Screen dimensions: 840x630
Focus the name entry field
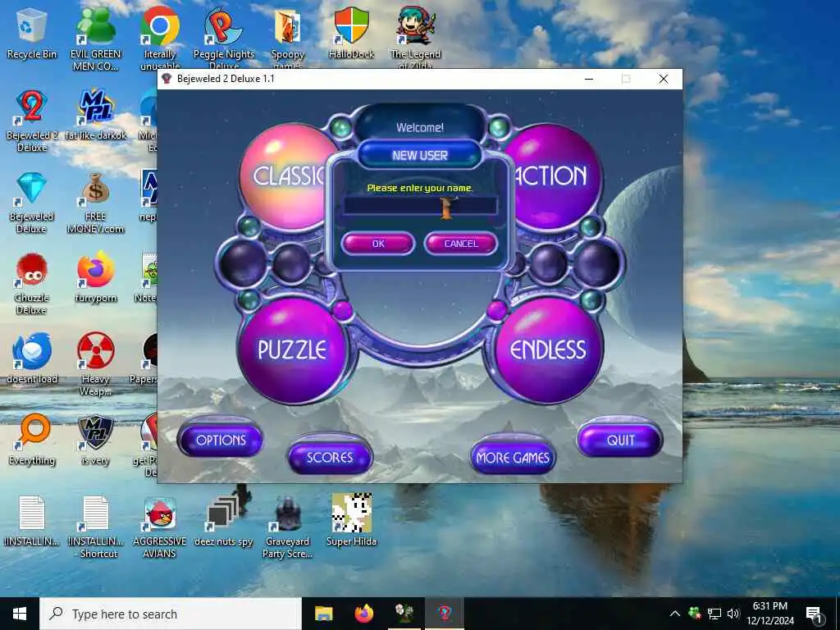coord(420,206)
